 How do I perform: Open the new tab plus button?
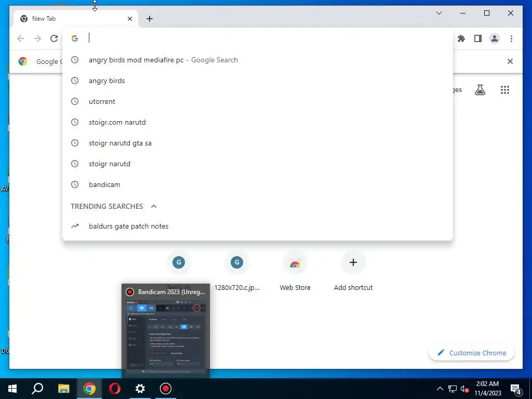coord(150,19)
